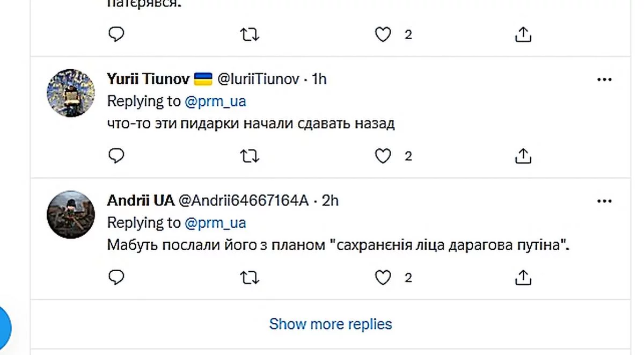Share the topmost partially visible tweet
Viewport: 644px width, 355px height.
coord(523,35)
